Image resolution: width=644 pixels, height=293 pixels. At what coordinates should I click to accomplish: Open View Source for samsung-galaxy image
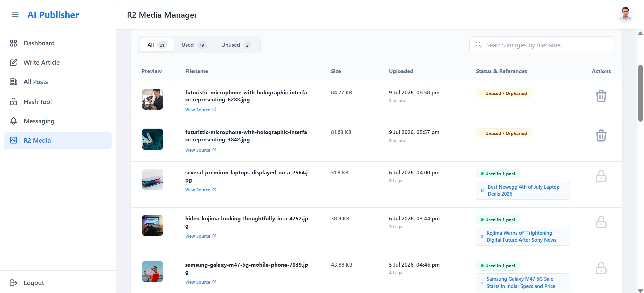[x=201, y=282]
